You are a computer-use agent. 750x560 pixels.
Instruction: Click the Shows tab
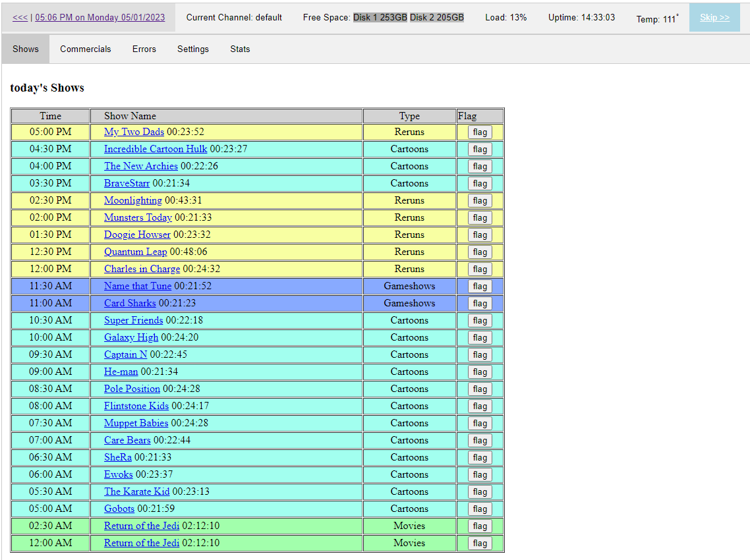26,49
